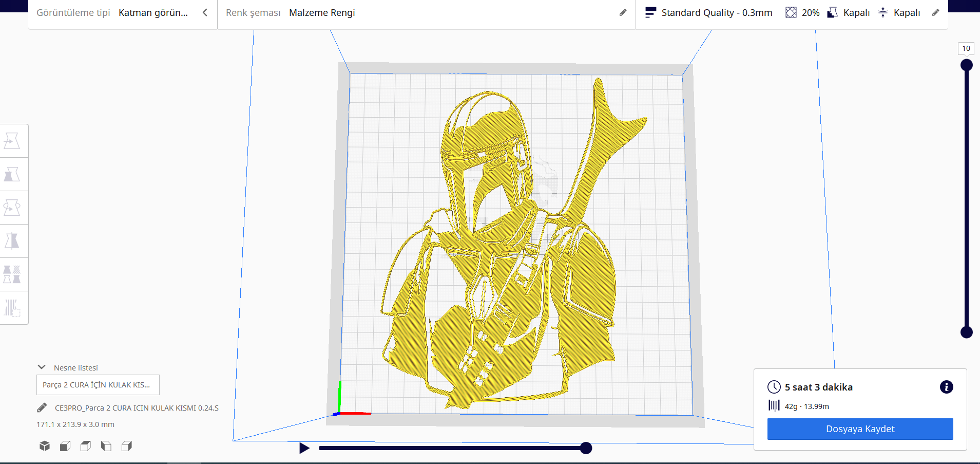This screenshot has width=980, height=464.
Task: Select the Support Blocker tool
Action: pos(12,308)
